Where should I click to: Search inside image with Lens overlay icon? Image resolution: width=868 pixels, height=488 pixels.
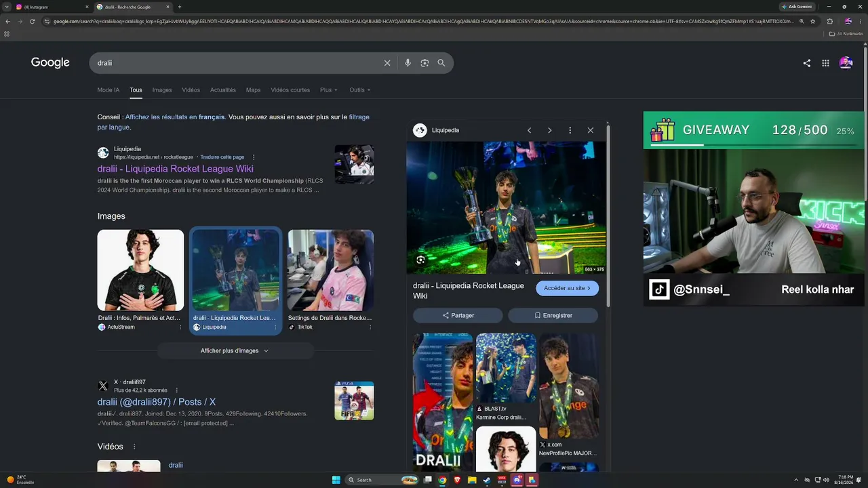tap(420, 260)
